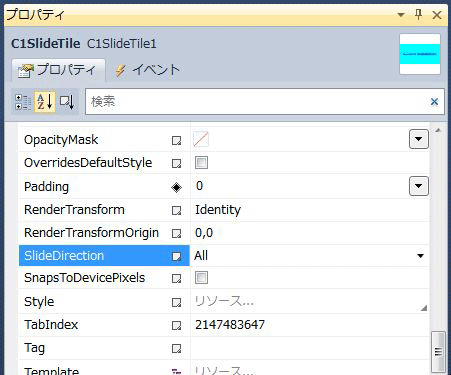Sort properties by category
The width and height of the screenshot is (451, 375).
(23, 102)
